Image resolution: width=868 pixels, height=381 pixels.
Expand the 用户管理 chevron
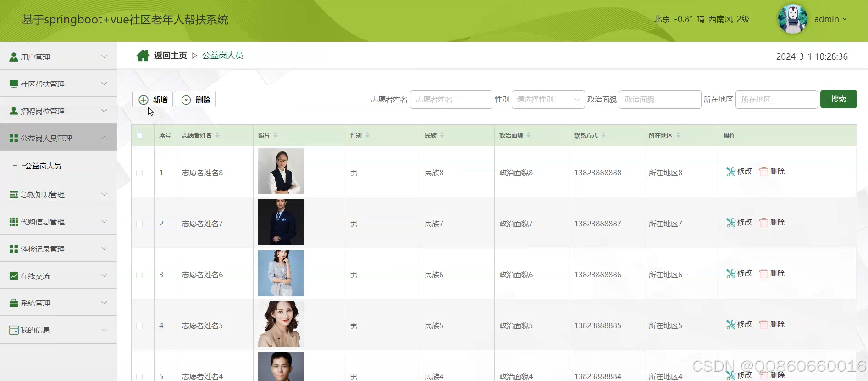click(x=104, y=56)
